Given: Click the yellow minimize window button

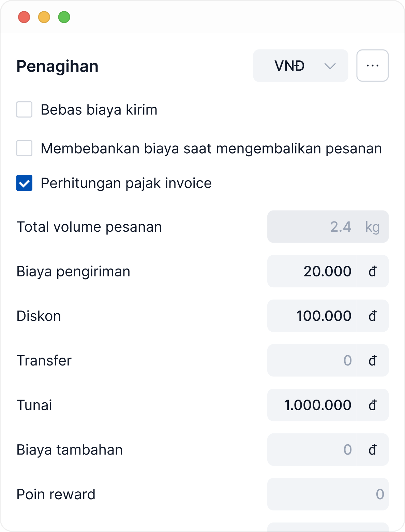Looking at the screenshot, I should click(x=44, y=17).
